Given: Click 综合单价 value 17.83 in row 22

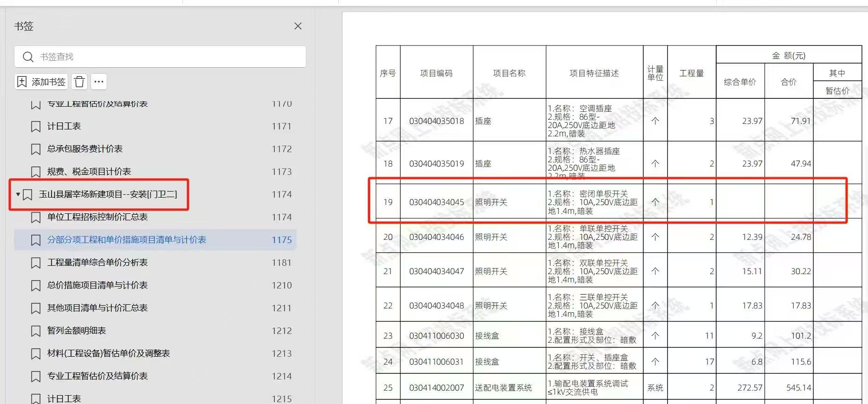Looking at the screenshot, I should (x=752, y=306).
